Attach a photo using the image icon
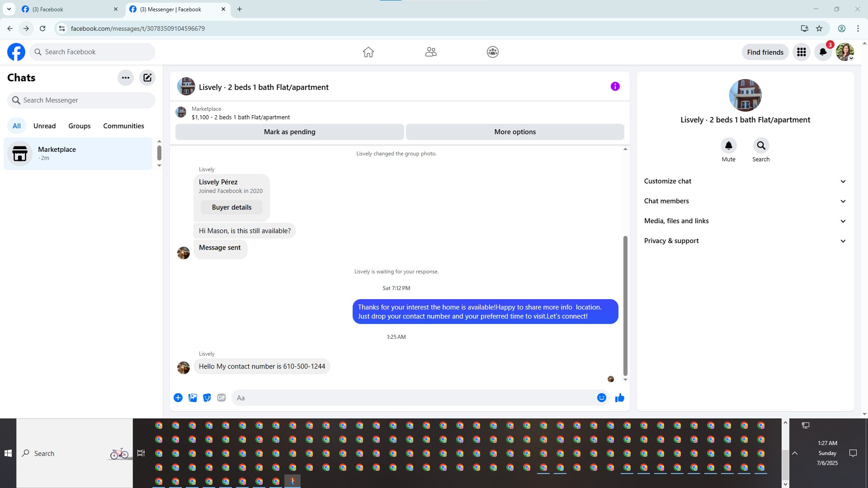 pyautogui.click(x=193, y=398)
